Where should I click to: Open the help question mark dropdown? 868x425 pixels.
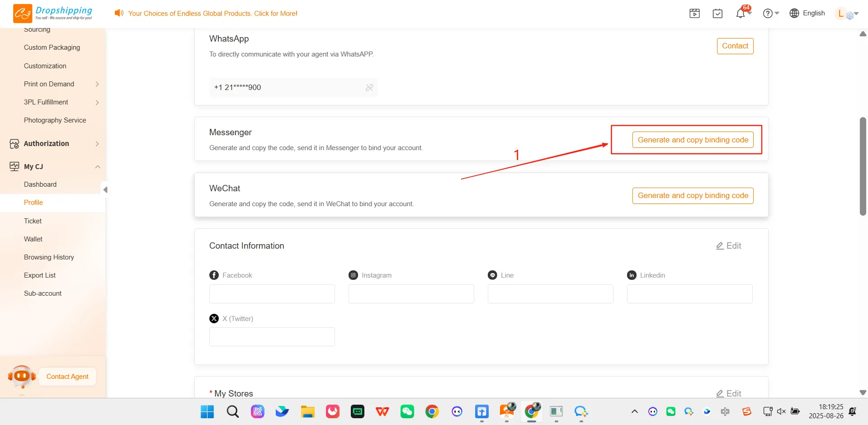coord(771,14)
